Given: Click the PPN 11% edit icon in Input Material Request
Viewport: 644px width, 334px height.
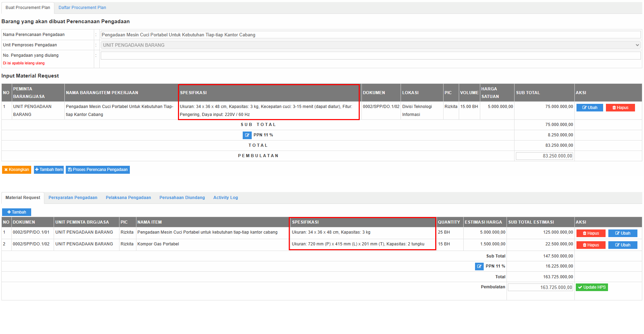Looking at the screenshot, I should [247, 135].
